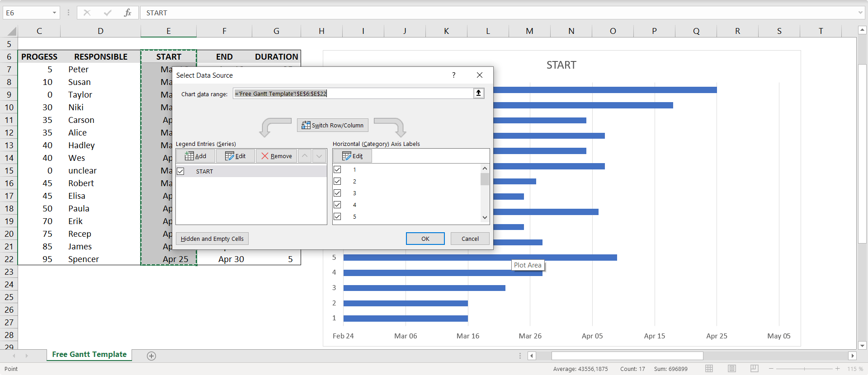Open Hidden and Empty Cells settings
The image size is (868, 375).
[x=212, y=239]
